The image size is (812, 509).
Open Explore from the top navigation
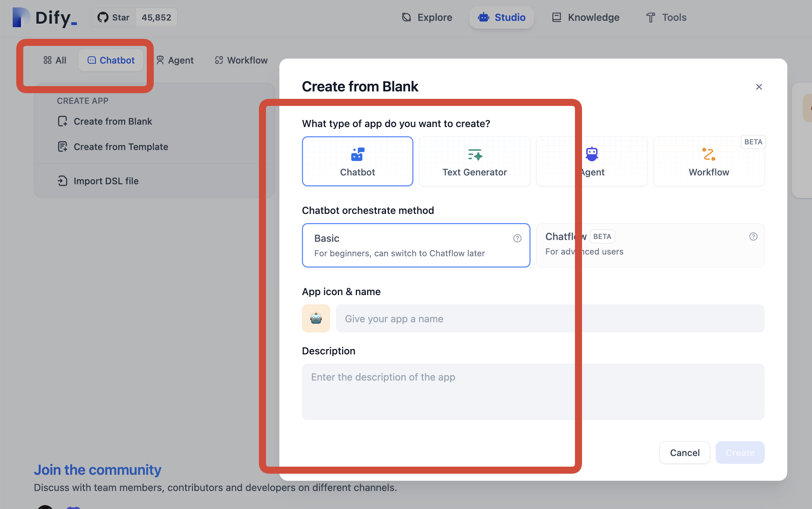[x=427, y=17]
